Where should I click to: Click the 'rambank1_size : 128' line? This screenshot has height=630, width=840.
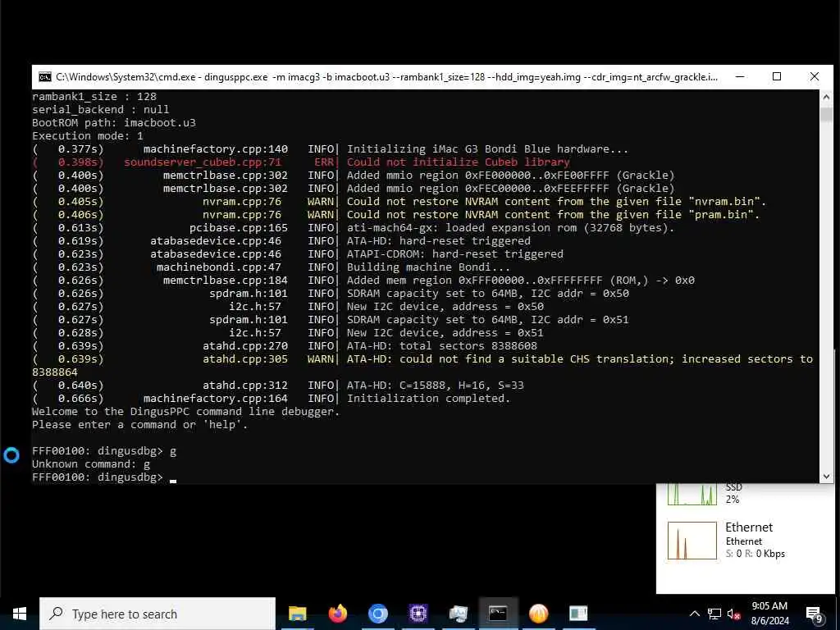[94, 97]
